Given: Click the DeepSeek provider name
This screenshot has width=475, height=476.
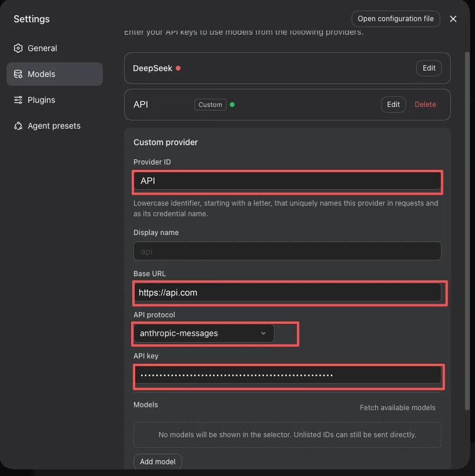Looking at the screenshot, I should coord(152,68).
